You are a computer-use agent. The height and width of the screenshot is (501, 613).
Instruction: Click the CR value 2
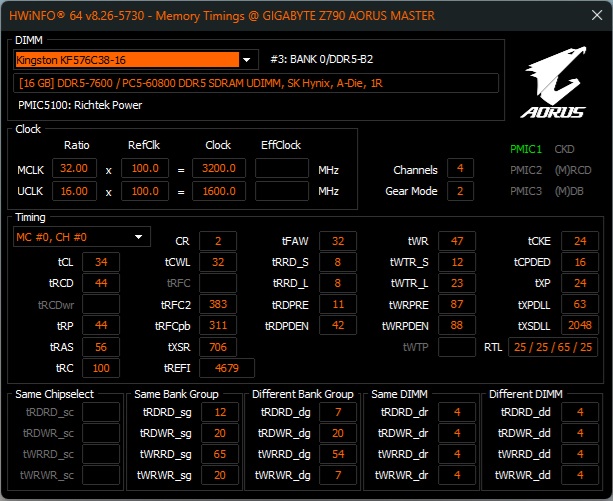[218, 241]
